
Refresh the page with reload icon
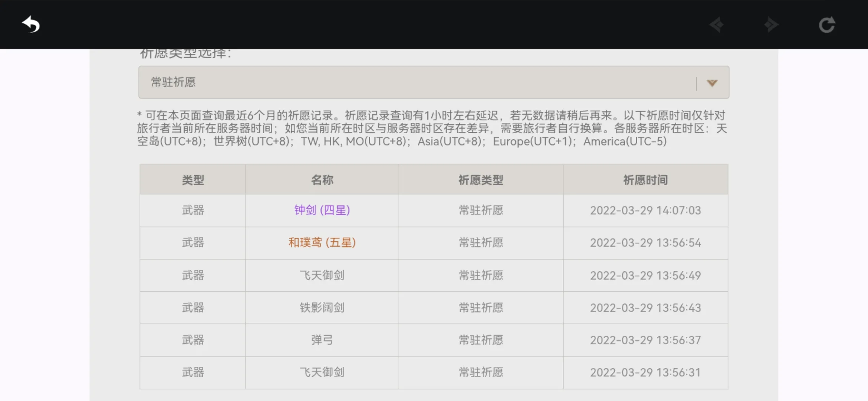coord(827,25)
